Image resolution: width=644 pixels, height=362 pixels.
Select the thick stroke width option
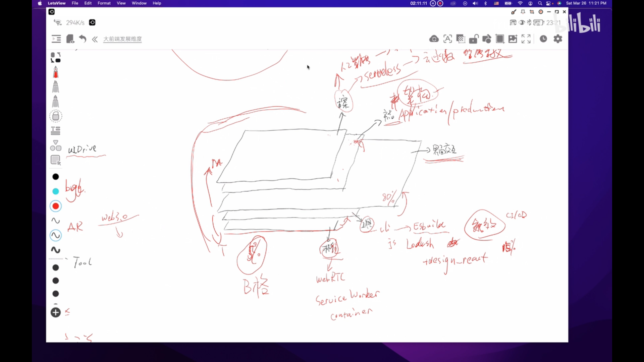pos(56,250)
